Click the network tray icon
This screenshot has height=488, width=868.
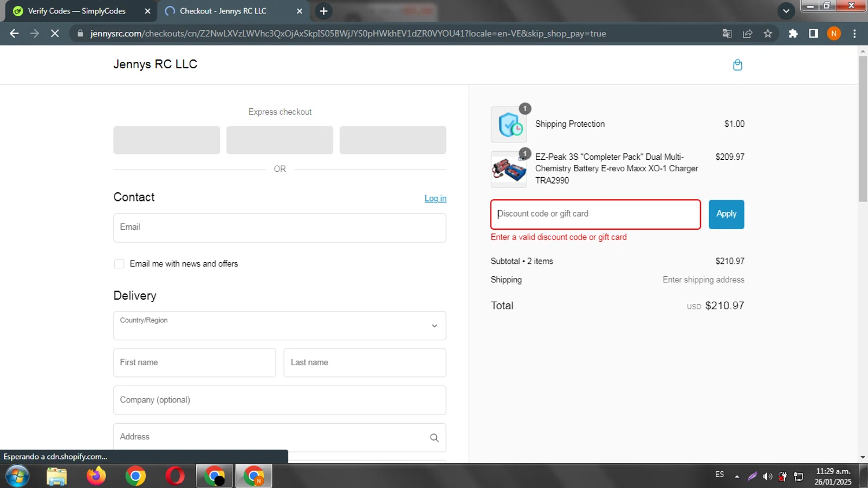(x=799, y=476)
